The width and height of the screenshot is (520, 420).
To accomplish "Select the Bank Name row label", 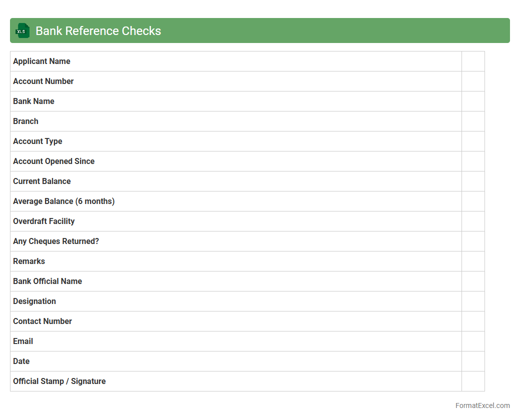I will 33,101.
